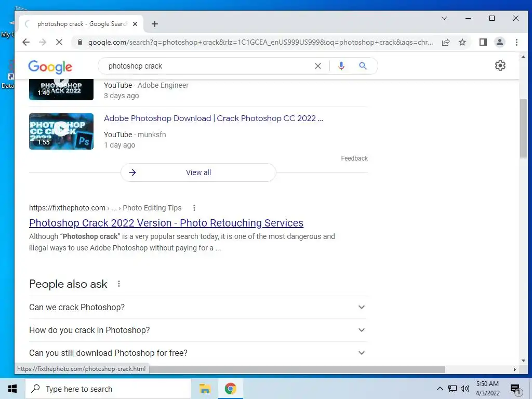The width and height of the screenshot is (532, 399).
Task: Click the vertical scrollbar thumb
Action: 523,129
